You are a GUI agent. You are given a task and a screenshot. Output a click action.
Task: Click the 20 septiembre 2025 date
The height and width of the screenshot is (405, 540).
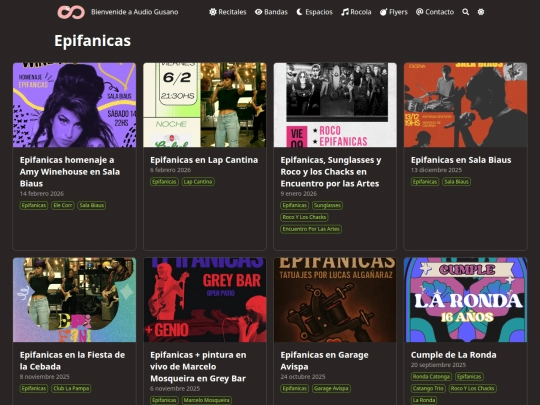pos(438,365)
